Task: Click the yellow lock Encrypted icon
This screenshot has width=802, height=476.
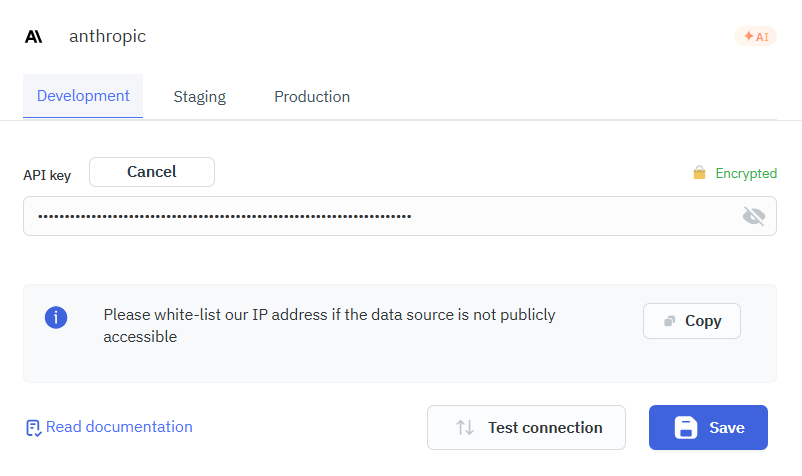Action: [699, 173]
